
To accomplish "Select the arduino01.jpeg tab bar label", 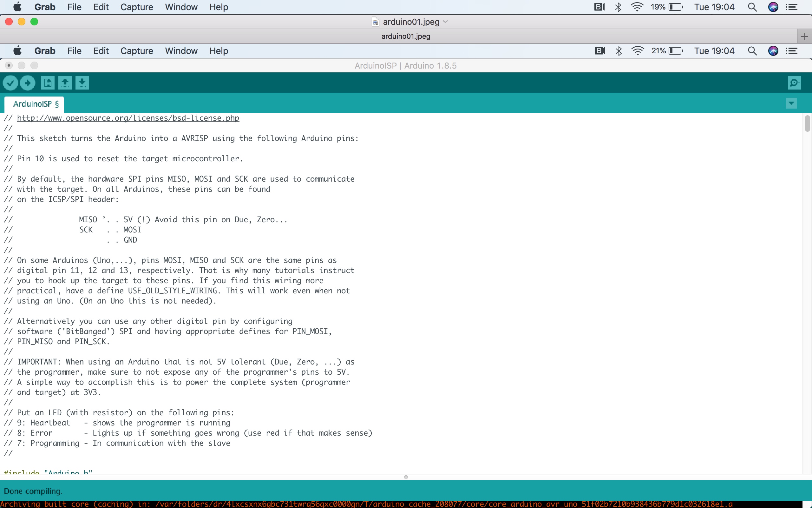I will [x=406, y=36].
